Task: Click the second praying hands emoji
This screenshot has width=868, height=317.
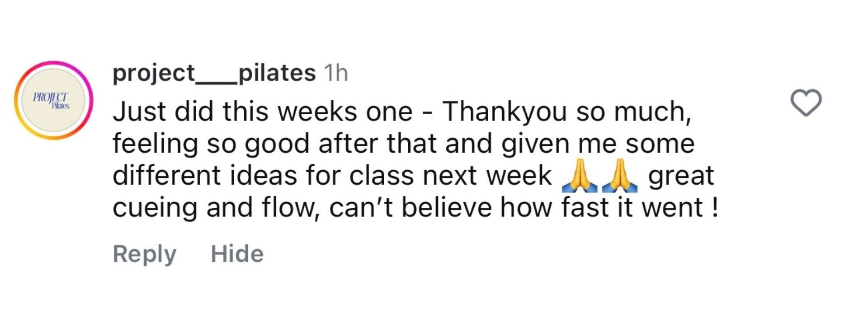Action: pyautogui.click(x=619, y=176)
